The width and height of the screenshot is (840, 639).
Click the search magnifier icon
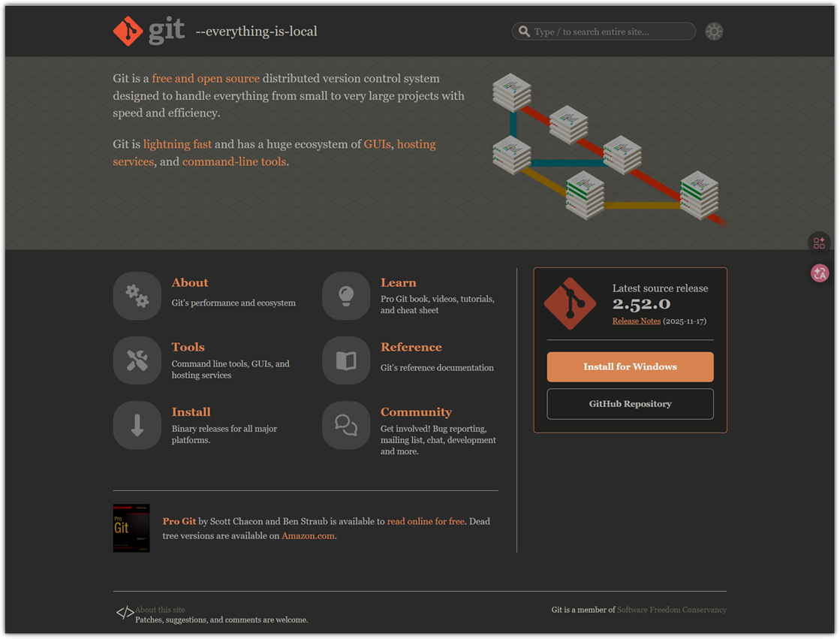[524, 32]
